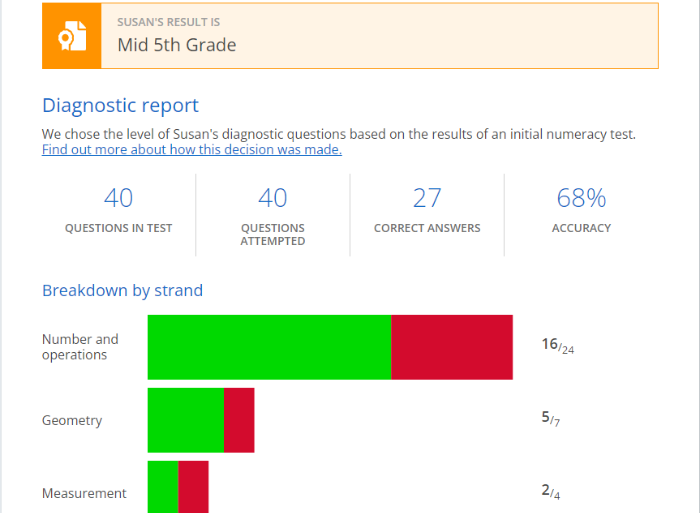Select the Number and operations strand label
This screenshot has height=513, width=700.
point(80,347)
